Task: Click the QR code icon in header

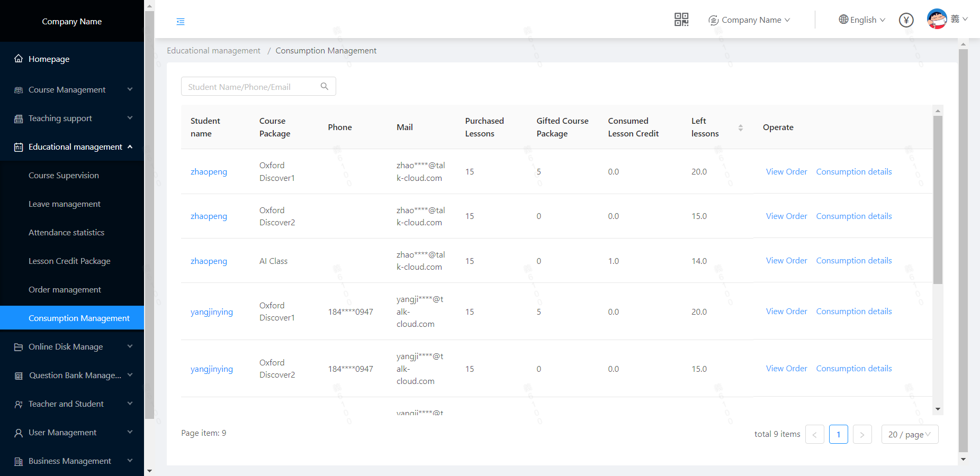Action: [681, 20]
